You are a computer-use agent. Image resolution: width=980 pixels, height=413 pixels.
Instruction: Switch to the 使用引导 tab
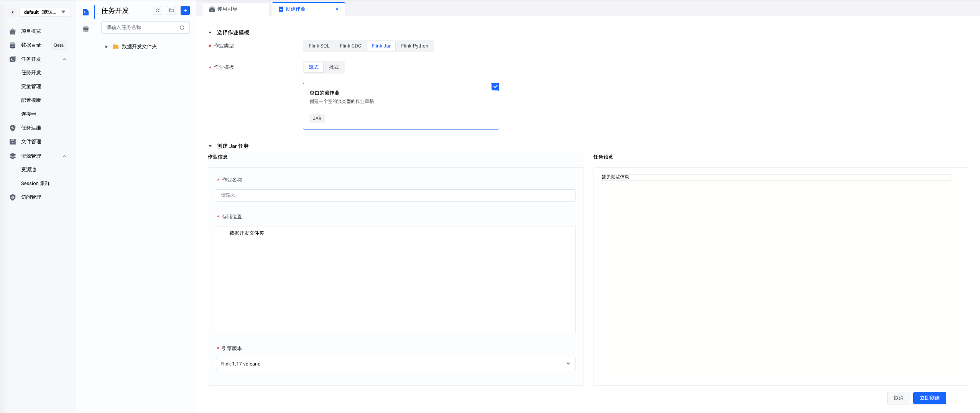pos(227,9)
